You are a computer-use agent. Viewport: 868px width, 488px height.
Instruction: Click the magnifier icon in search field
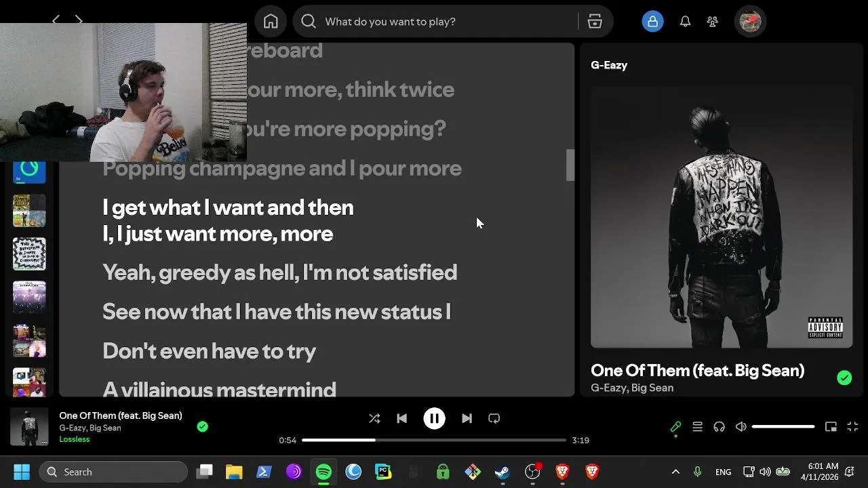click(309, 22)
